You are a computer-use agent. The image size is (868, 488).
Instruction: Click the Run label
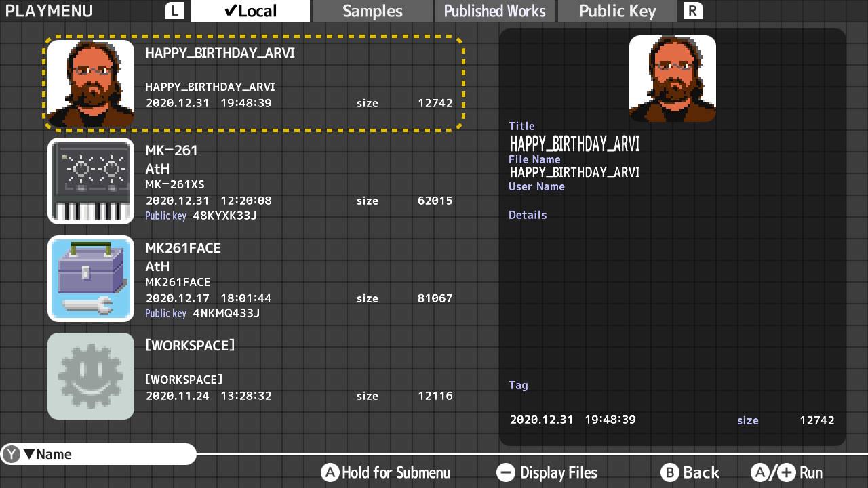pyautogui.click(x=811, y=472)
